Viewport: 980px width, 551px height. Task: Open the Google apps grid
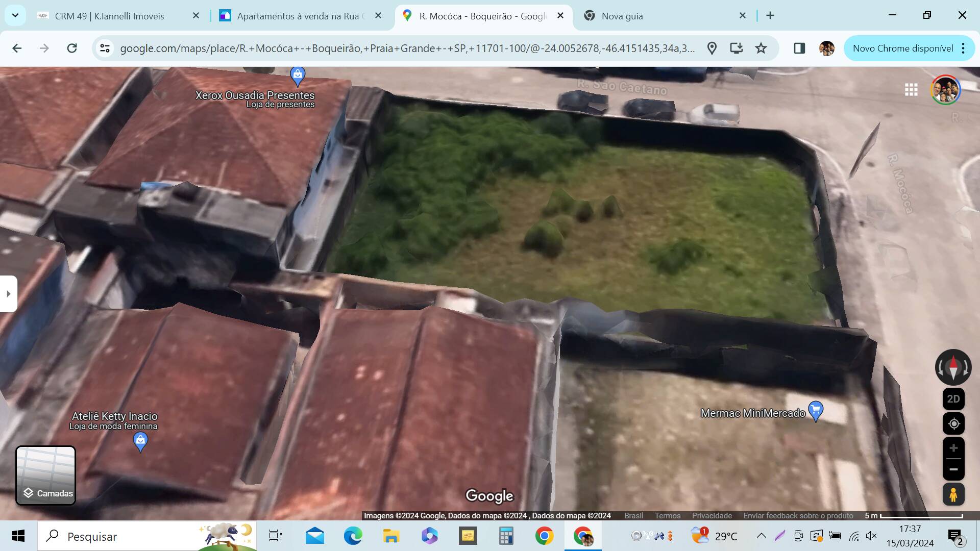click(912, 90)
